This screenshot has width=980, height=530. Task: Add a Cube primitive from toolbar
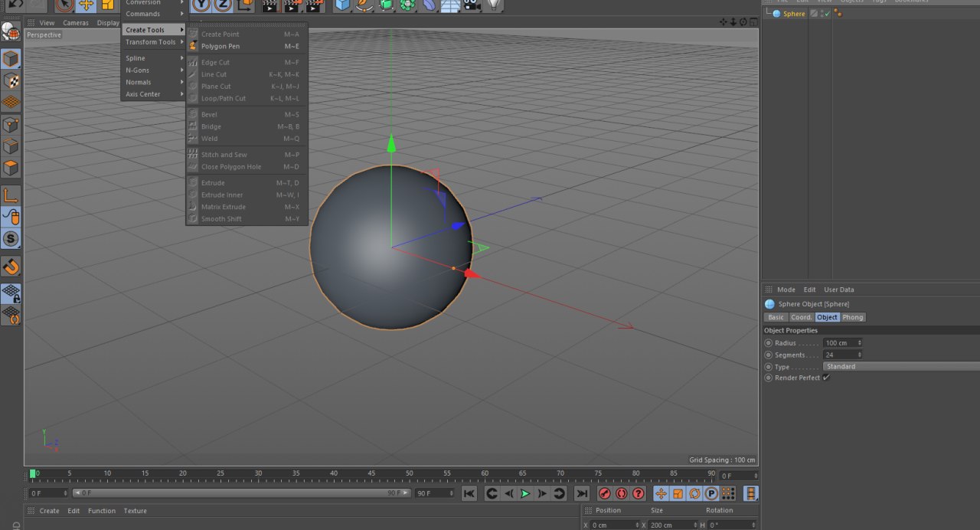pos(342,5)
